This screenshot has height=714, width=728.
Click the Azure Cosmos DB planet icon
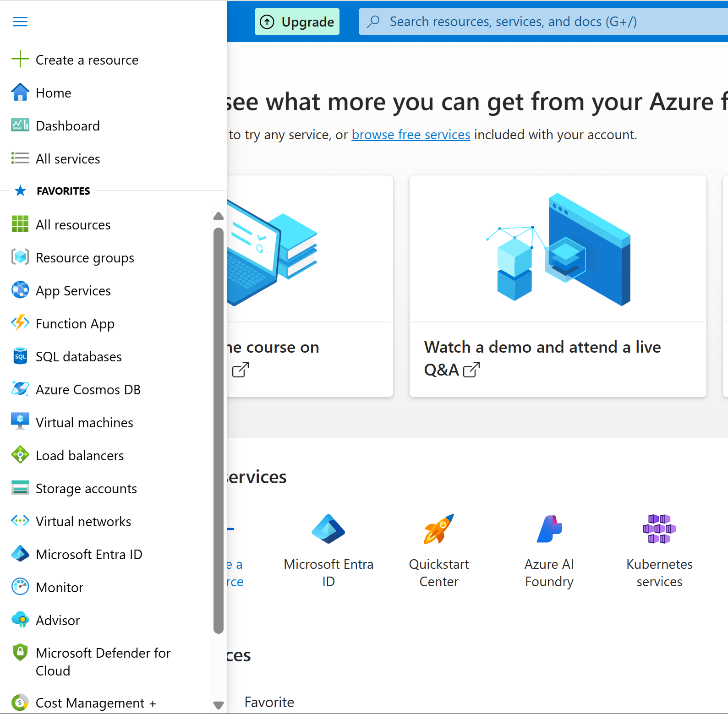pyautogui.click(x=20, y=389)
